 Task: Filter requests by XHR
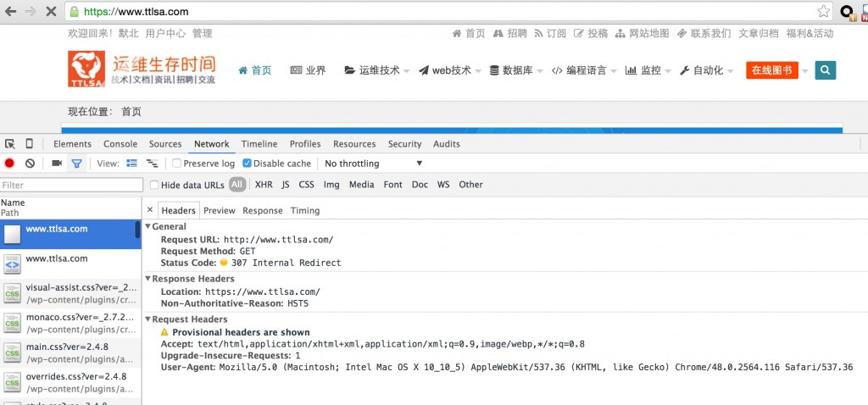tap(264, 185)
